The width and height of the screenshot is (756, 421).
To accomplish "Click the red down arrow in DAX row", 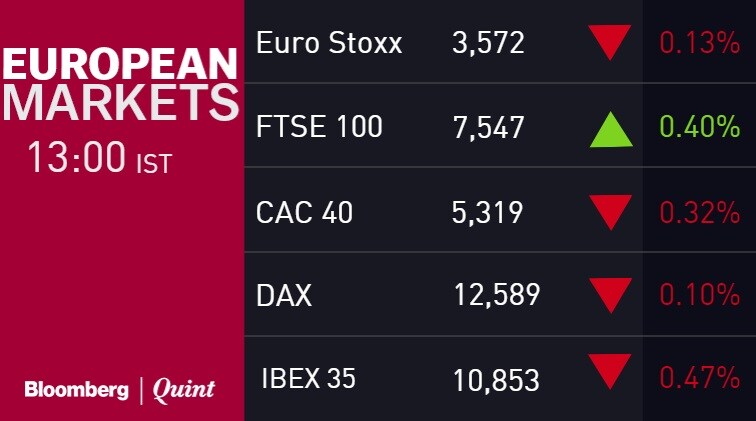I will tap(610, 294).
